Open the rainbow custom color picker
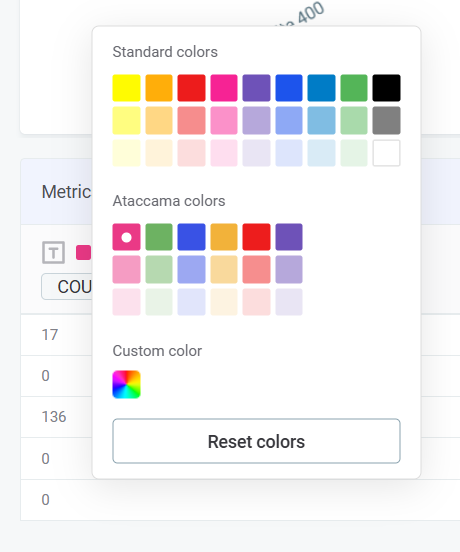The width and height of the screenshot is (460, 552). (x=126, y=384)
